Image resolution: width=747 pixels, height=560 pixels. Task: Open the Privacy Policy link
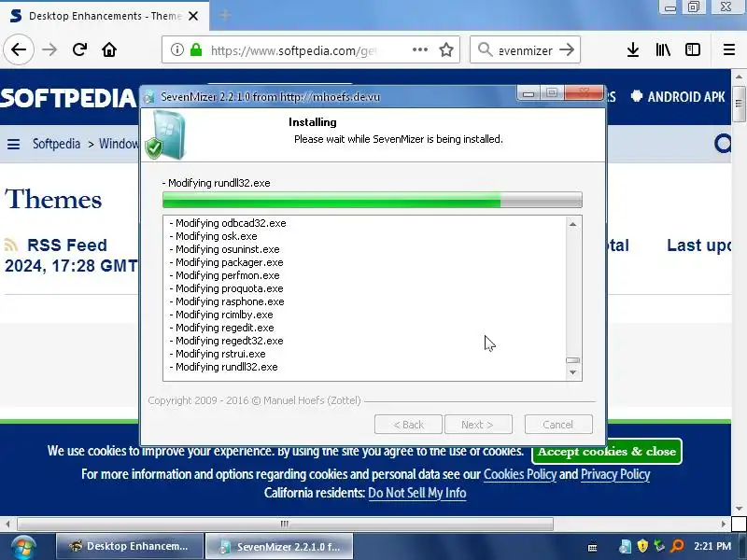pyautogui.click(x=615, y=474)
